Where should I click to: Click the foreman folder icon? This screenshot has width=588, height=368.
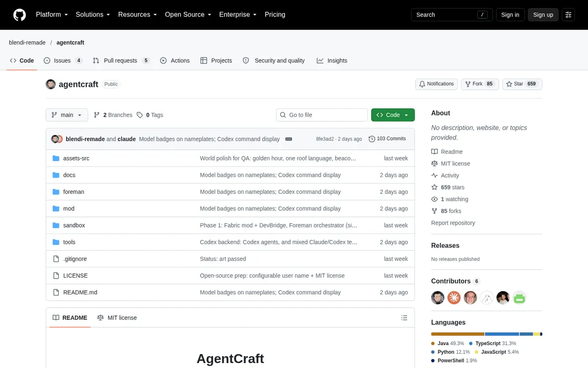click(55, 192)
